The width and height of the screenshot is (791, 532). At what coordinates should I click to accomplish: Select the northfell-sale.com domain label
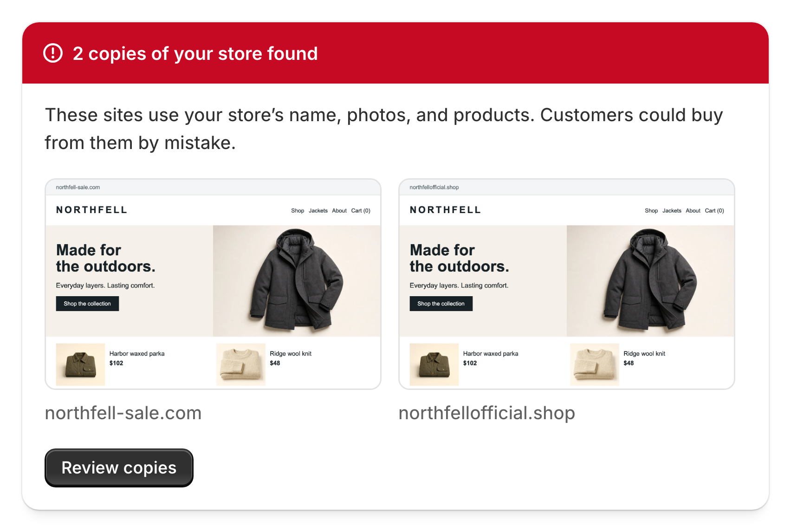point(123,413)
